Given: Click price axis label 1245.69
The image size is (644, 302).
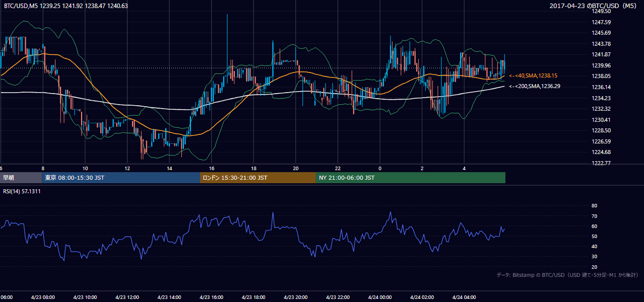Looking at the screenshot, I should coord(601,33).
